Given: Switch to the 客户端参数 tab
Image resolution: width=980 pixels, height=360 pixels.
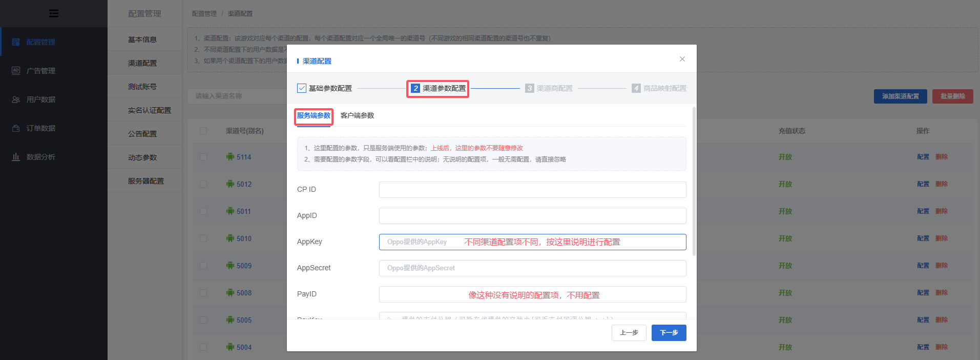Looking at the screenshot, I should pos(357,116).
